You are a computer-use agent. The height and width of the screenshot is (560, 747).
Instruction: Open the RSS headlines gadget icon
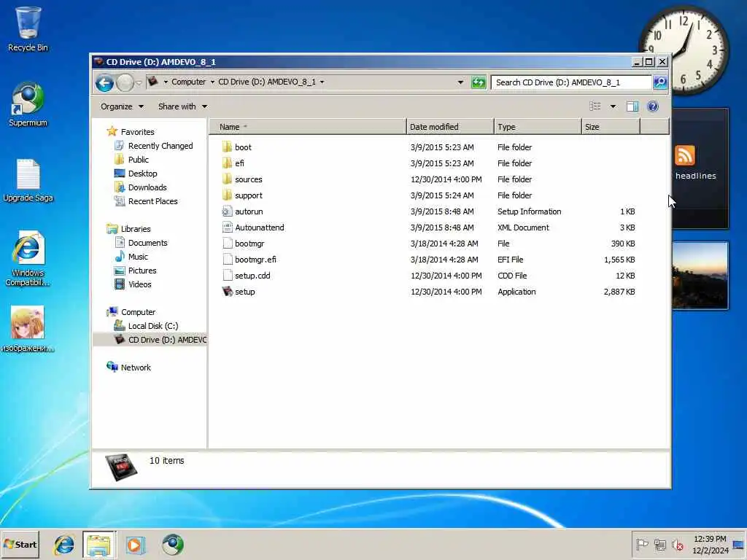[x=684, y=155]
